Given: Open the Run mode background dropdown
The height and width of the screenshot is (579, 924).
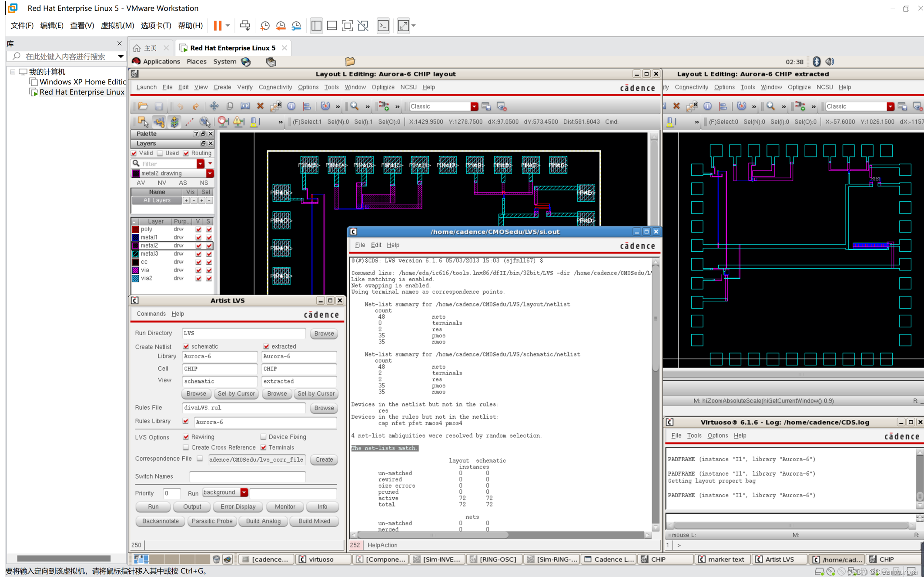Looking at the screenshot, I should (244, 492).
